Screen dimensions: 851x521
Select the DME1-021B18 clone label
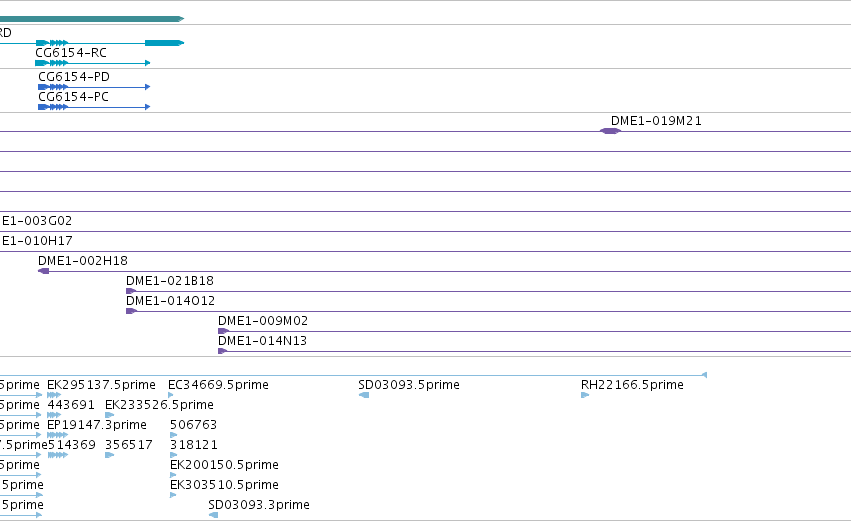pyautogui.click(x=170, y=281)
